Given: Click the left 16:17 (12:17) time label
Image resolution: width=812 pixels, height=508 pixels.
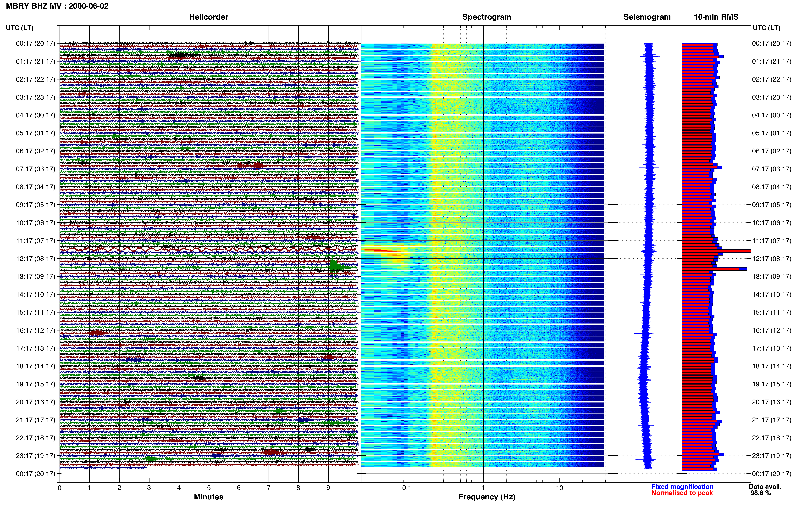Looking at the screenshot, I should (36, 330).
